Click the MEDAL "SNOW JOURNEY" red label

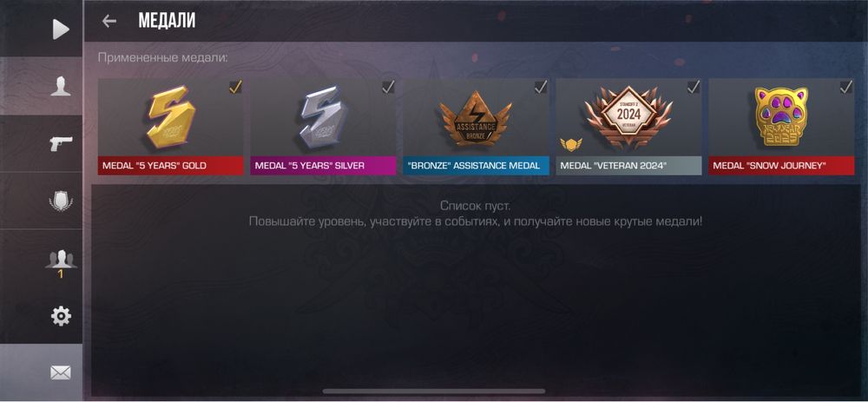[781, 166]
